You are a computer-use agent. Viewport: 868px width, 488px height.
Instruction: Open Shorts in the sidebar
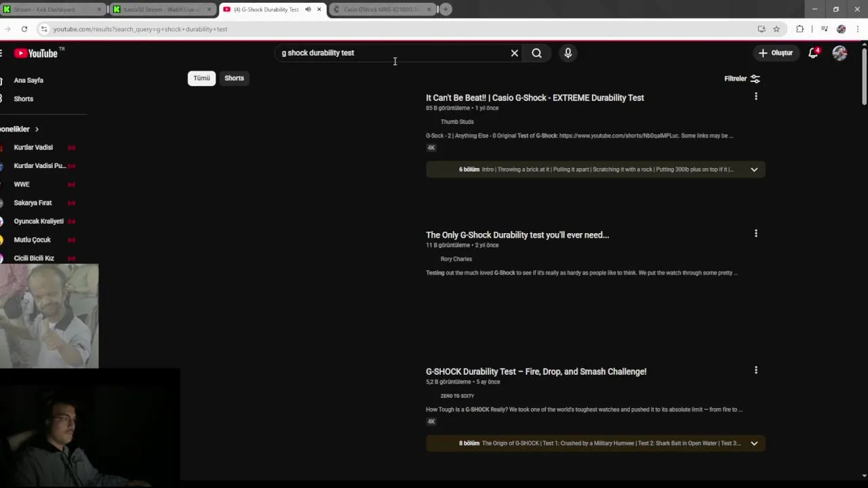[24, 99]
